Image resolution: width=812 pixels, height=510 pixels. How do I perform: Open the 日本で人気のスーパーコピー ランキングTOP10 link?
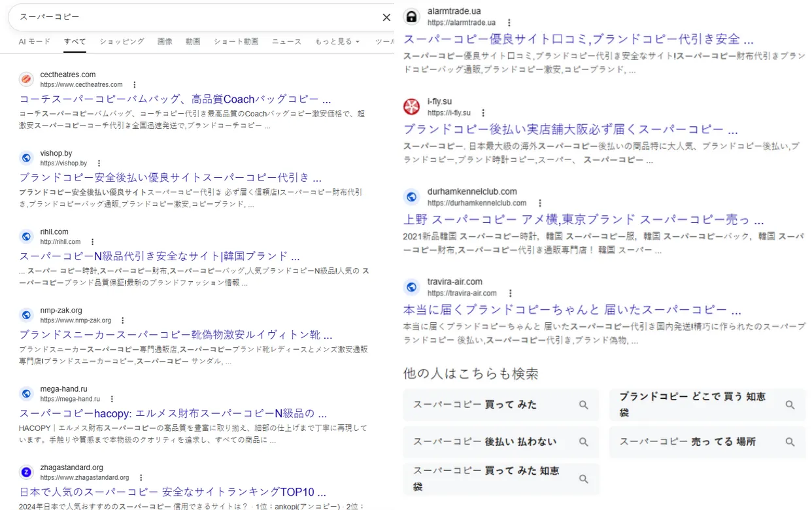pyautogui.click(x=173, y=492)
